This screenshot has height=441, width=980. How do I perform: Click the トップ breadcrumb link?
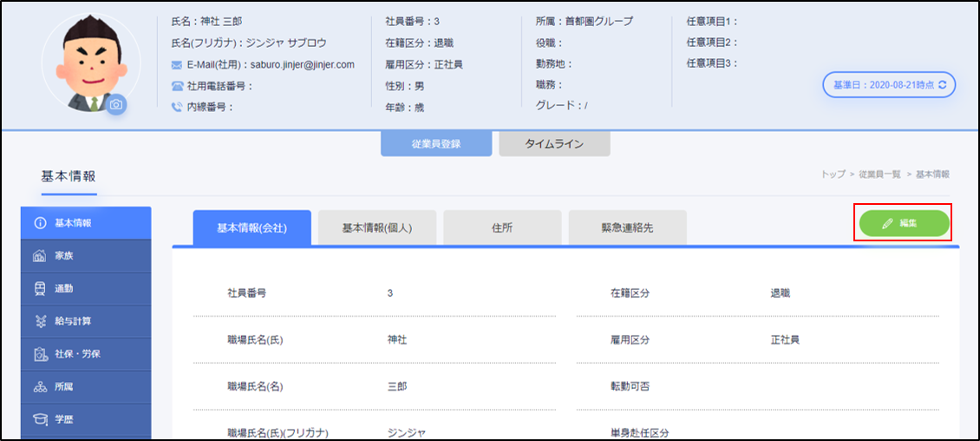(x=833, y=174)
